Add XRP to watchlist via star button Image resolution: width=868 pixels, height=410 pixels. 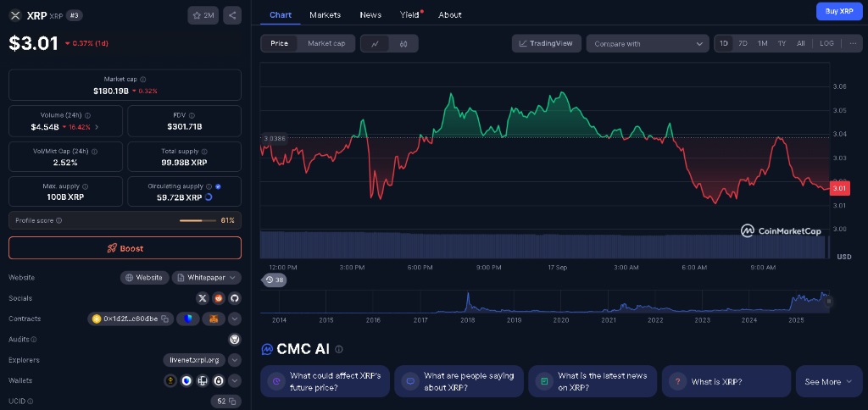tap(203, 15)
